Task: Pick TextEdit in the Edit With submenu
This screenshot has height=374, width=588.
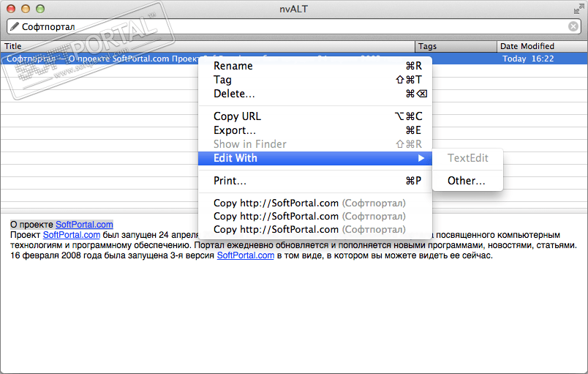Action: pos(467,158)
